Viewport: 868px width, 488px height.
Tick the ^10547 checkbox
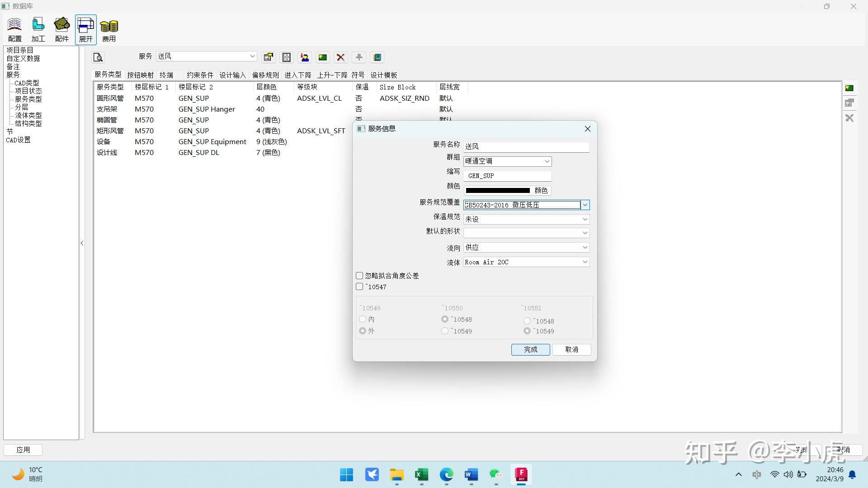point(359,287)
